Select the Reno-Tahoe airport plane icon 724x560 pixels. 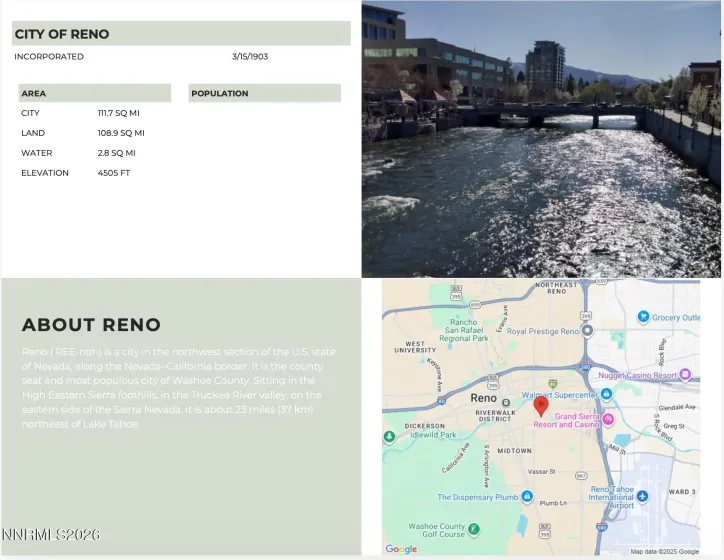pyautogui.click(x=642, y=496)
